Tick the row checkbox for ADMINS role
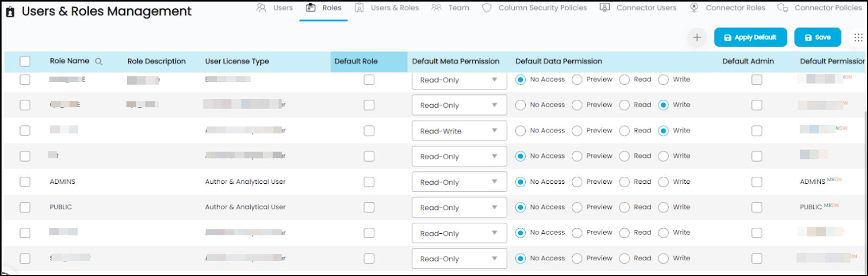868x276 pixels. coord(25,182)
